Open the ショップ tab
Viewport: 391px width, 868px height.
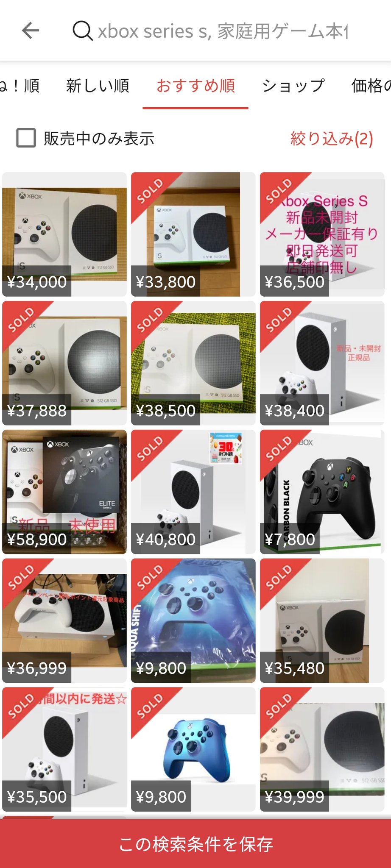(x=293, y=86)
